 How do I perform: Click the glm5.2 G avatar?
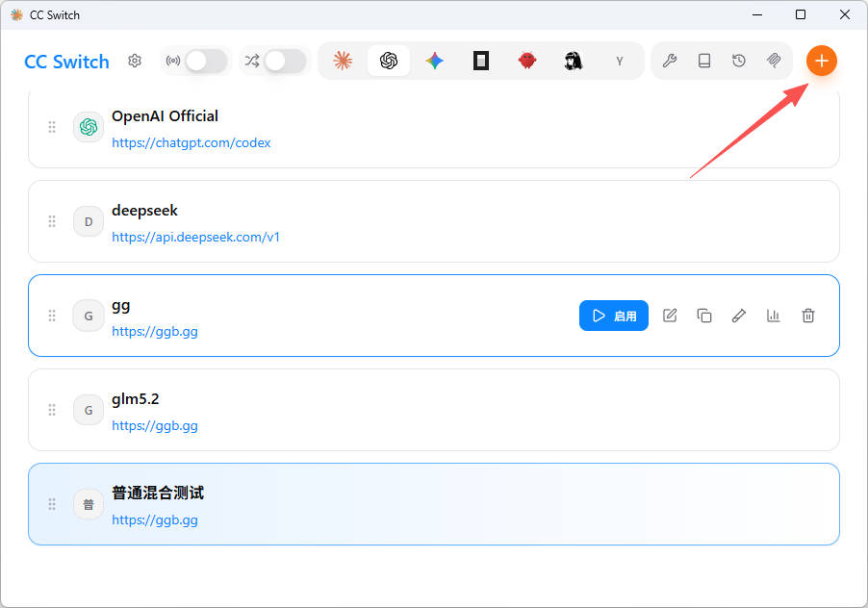pyautogui.click(x=89, y=410)
